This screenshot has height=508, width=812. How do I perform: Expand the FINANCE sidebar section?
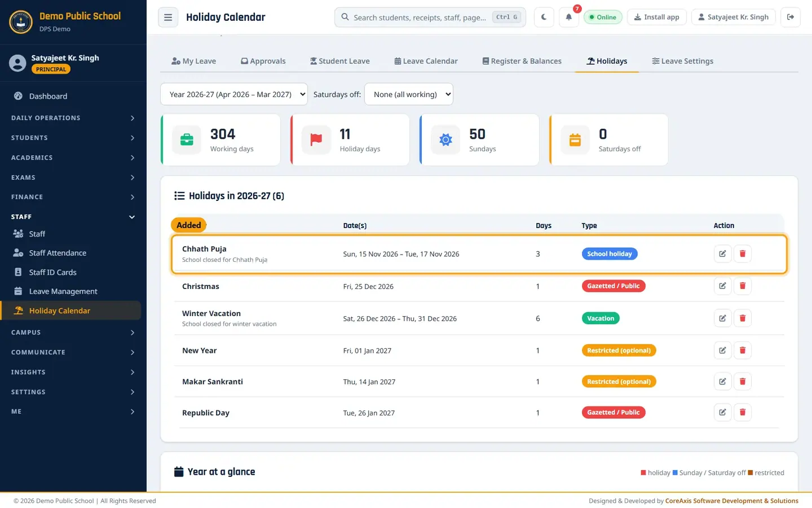coord(73,197)
